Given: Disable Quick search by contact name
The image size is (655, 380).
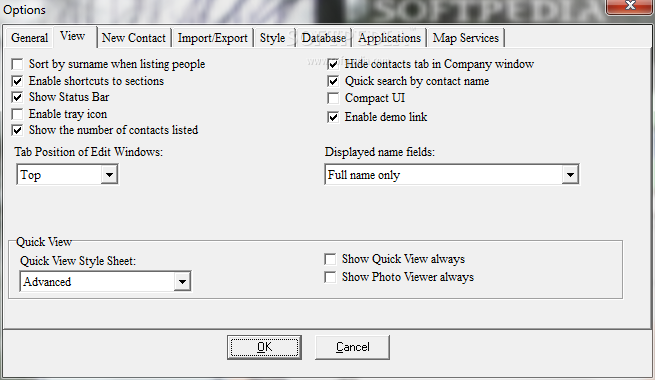Looking at the screenshot, I should click(333, 81).
